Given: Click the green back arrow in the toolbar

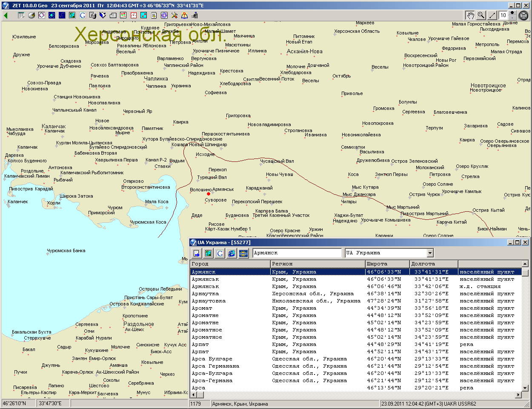Looking at the screenshot, I should pos(6,15).
